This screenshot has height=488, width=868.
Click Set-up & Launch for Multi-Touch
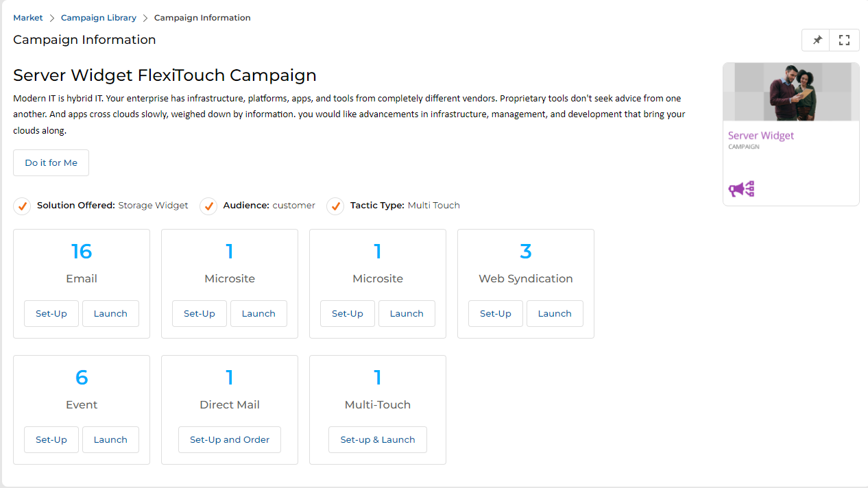pos(378,439)
